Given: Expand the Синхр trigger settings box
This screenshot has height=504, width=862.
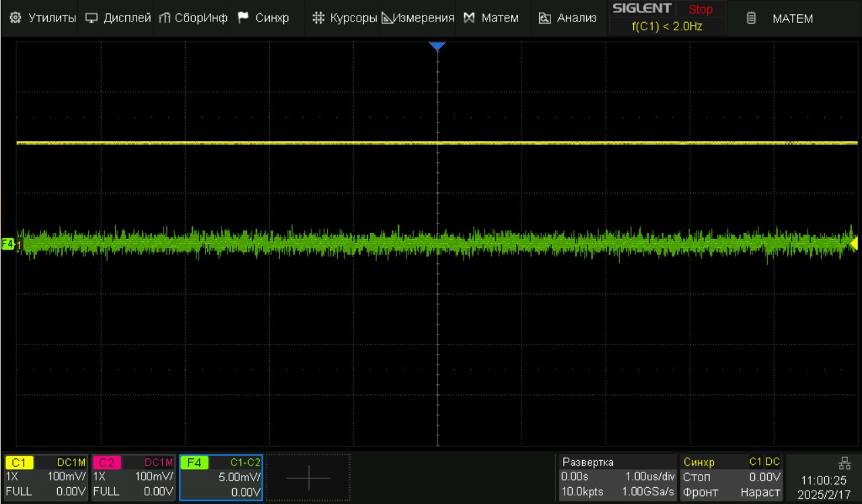Looking at the screenshot, I should (x=731, y=477).
